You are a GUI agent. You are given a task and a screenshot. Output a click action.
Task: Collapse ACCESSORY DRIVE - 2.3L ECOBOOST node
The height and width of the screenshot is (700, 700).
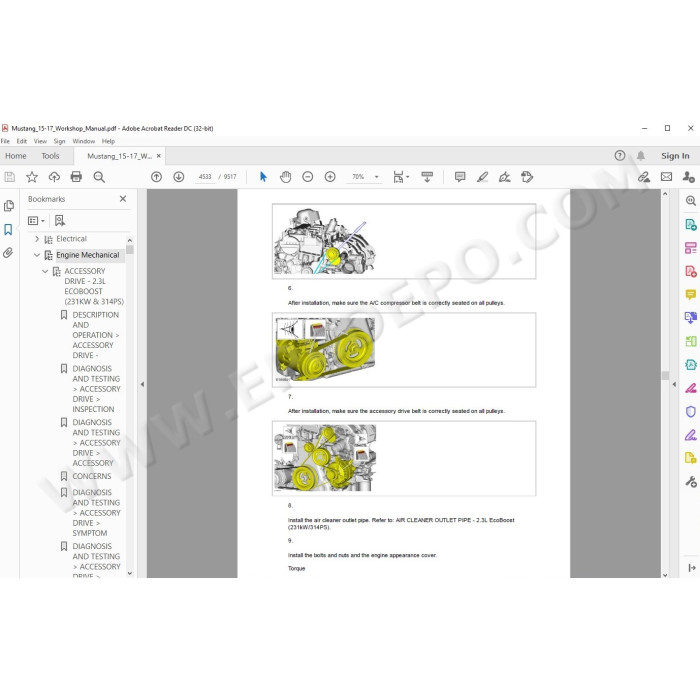click(45, 271)
